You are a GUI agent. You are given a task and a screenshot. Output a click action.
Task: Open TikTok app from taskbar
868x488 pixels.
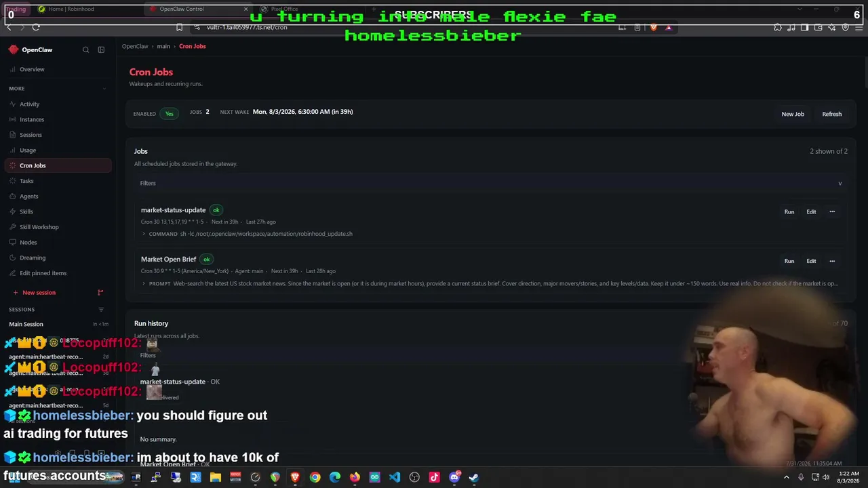pyautogui.click(x=435, y=477)
